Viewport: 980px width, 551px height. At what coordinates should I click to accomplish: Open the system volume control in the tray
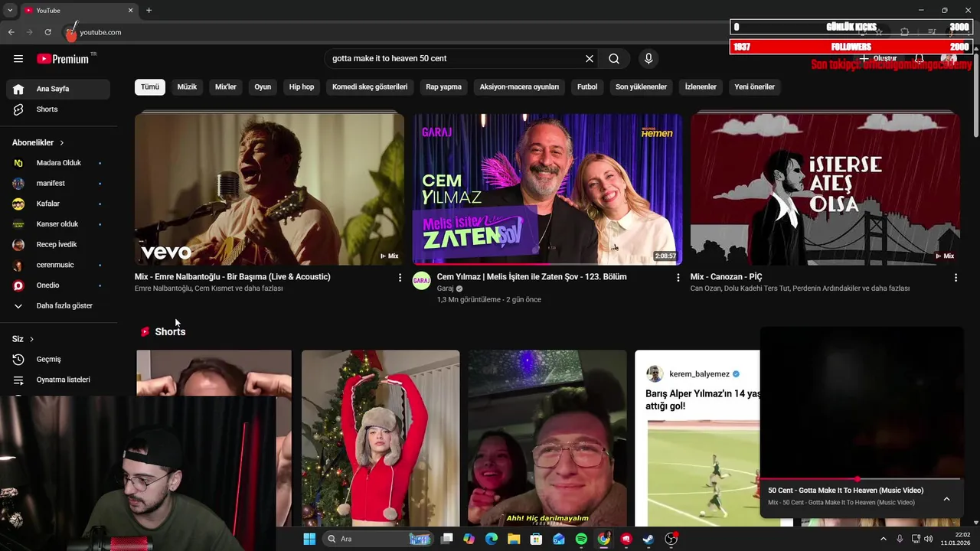point(929,539)
